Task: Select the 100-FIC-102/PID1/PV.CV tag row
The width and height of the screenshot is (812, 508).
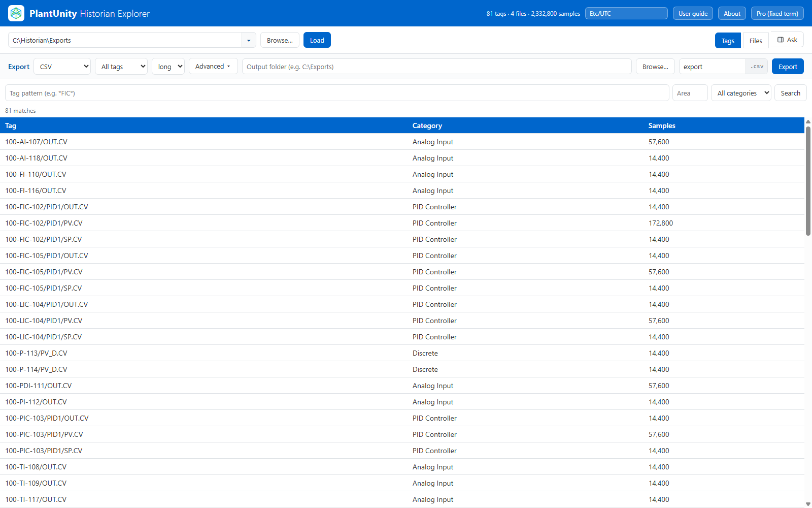Action: (x=402, y=223)
